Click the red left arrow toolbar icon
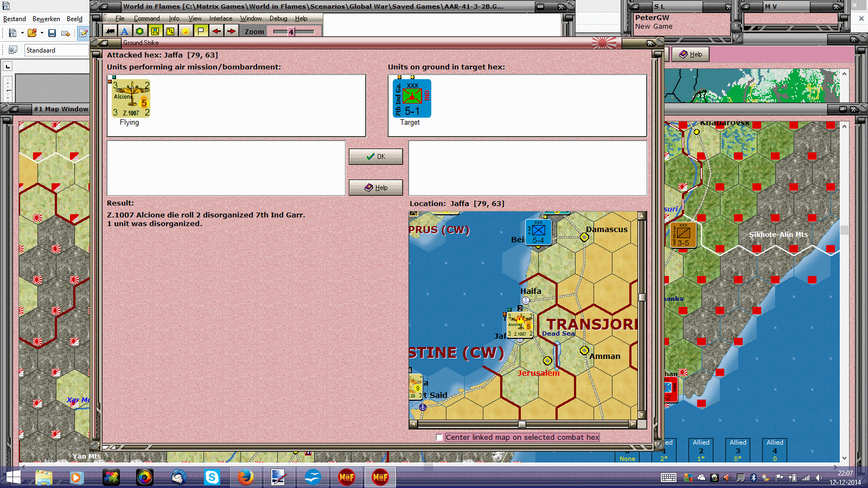The width and height of the screenshot is (868, 488). [x=216, y=31]
